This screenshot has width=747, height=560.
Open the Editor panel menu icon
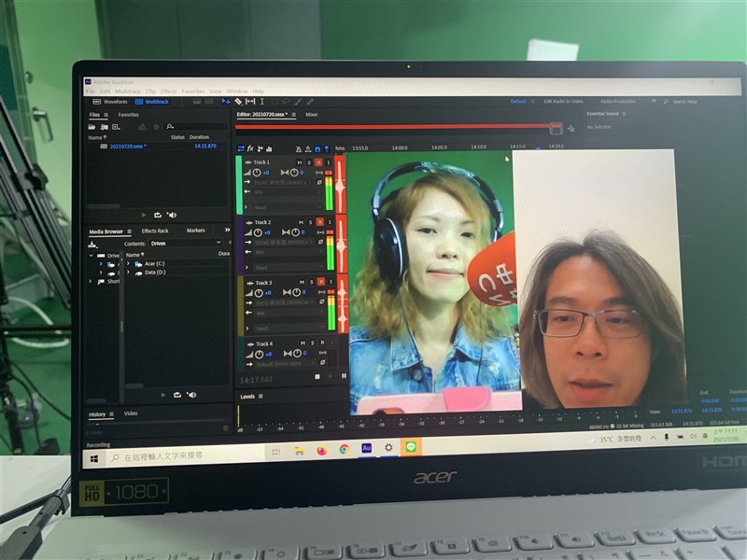(294, 115)
